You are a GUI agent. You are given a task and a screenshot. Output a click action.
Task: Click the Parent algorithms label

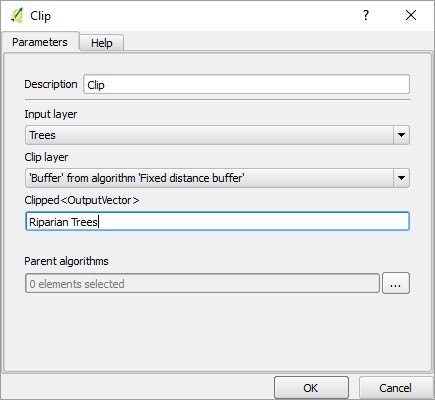66,261
